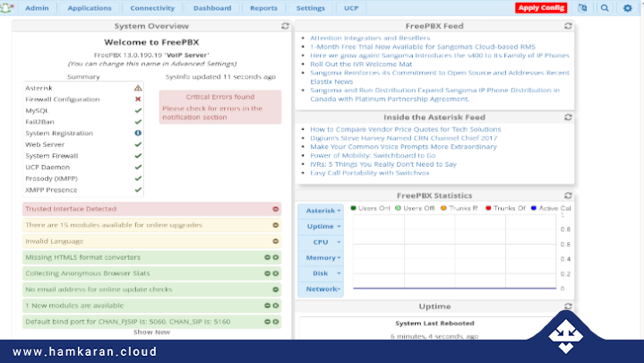Open the Asterisk statistics dropdown
The width and height of the screenshot is (644, 363).
click(321, 211)
